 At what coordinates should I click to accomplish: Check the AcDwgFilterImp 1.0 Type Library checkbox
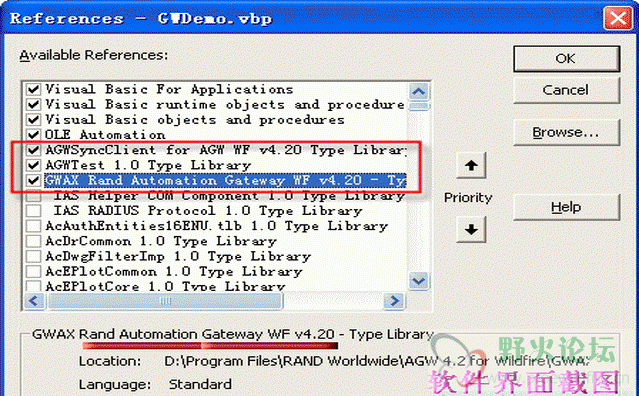coord(33,256)
